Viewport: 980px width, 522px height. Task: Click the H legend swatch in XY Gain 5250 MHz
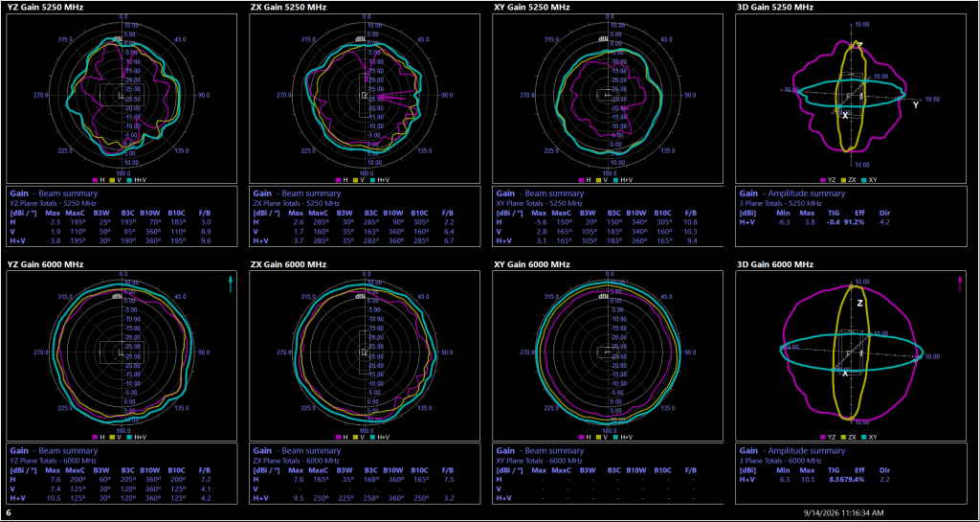pos(583,179)
